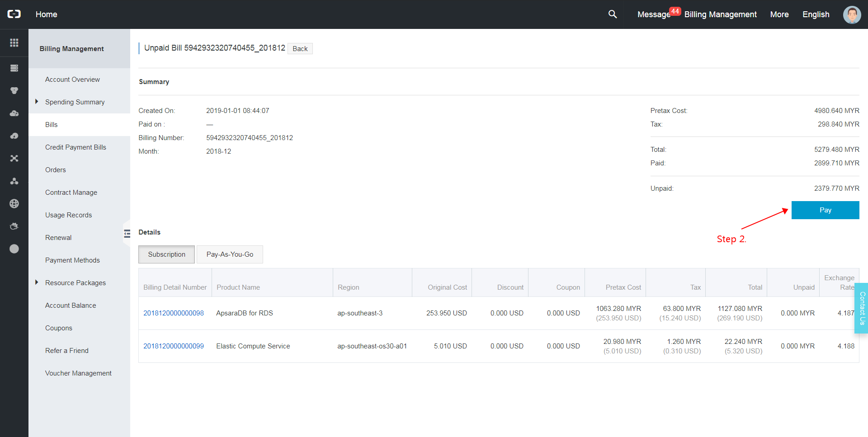Click the blue Pay button

[x=825, y=210]
